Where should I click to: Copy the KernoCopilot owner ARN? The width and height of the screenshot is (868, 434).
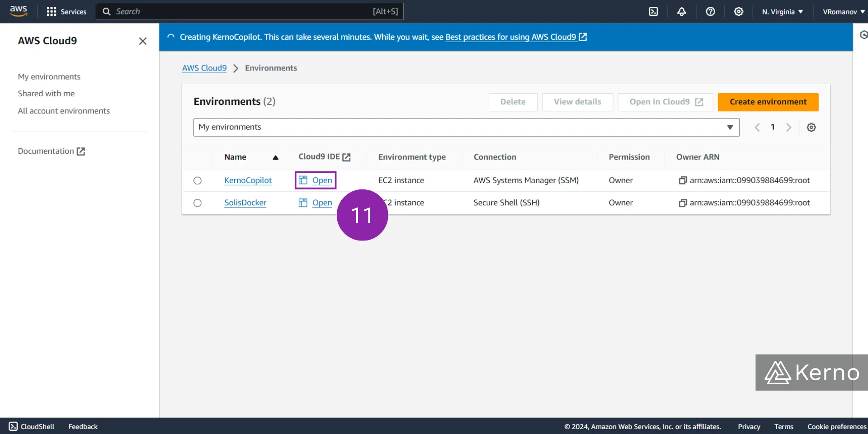[x=683, y=180]
